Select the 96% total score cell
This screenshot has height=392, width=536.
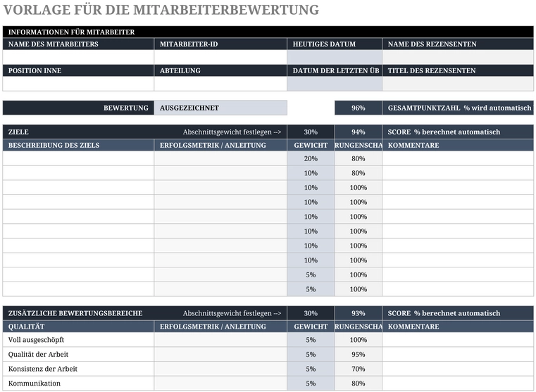359,108
